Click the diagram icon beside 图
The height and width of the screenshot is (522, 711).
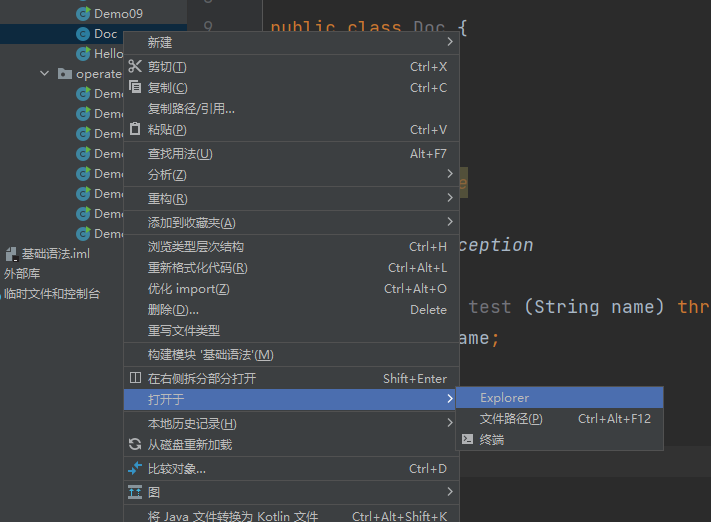(x=135, y=492)
